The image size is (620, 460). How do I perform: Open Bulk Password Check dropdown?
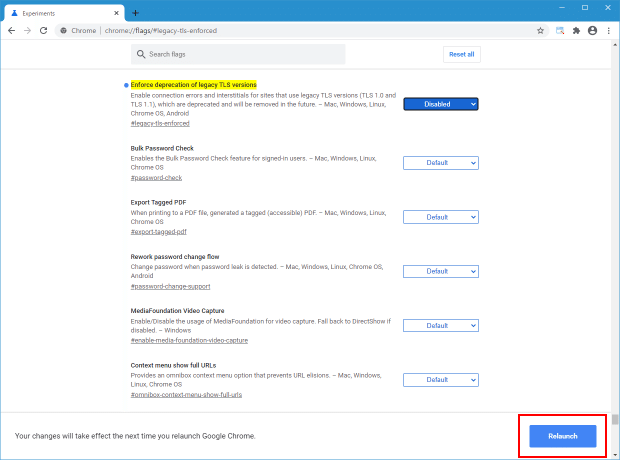click(x=440, y=163)
